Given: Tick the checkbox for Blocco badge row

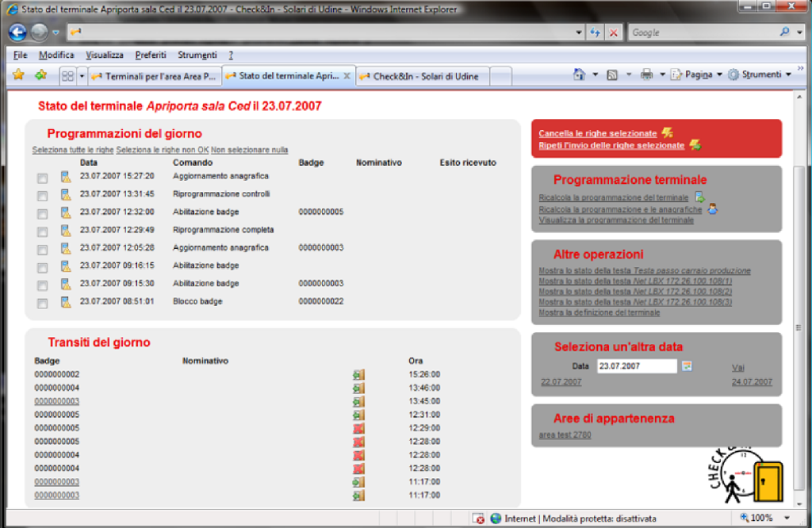Looking at the screenshot, I should 42,303.
